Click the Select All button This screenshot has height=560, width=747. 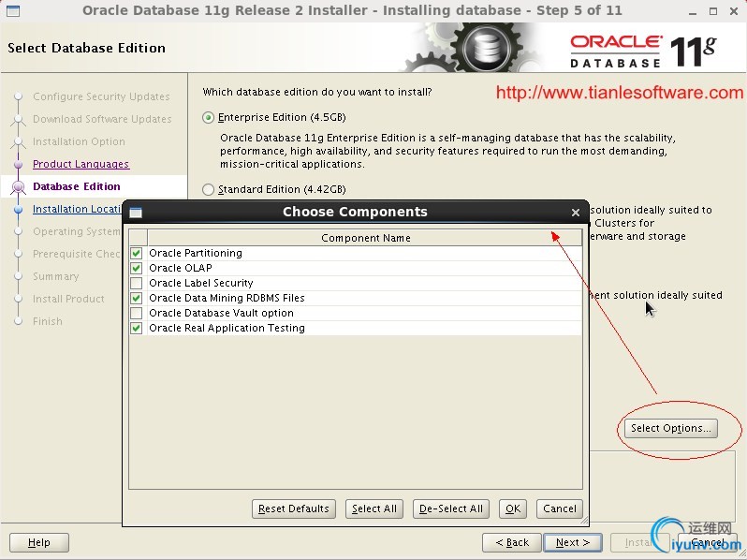374,509
